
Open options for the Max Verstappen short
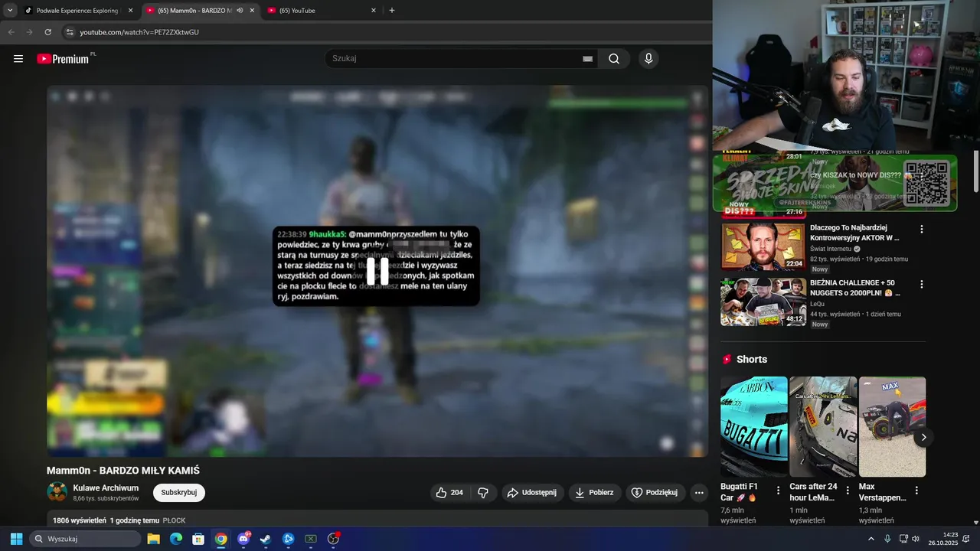916,491
